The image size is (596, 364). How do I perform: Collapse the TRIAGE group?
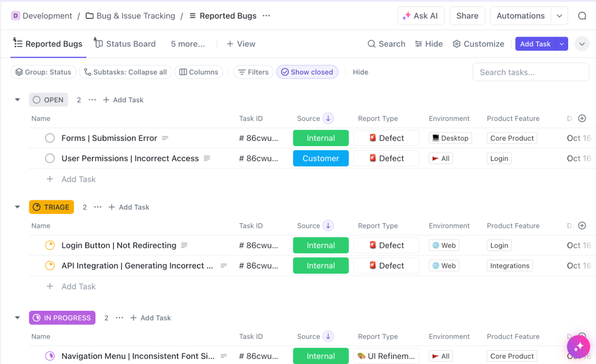click(x=17, y=207)
